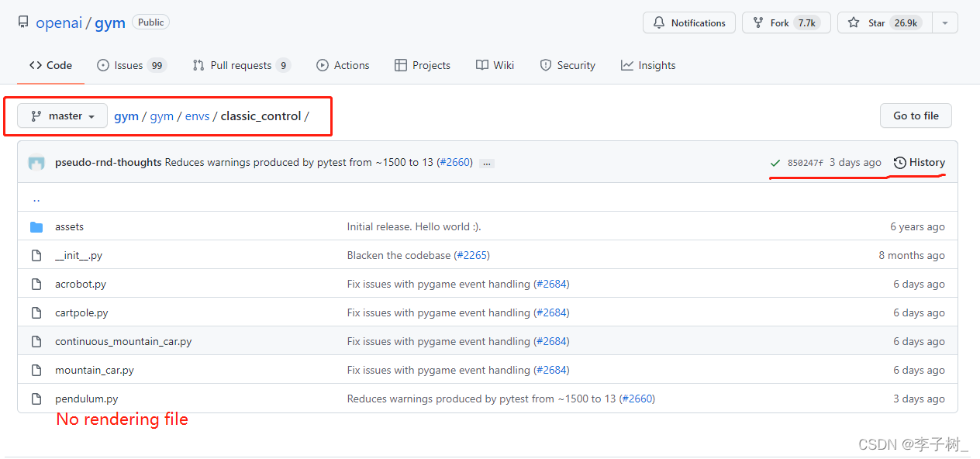Click the first gym breadcrumb link
This screenshot has width=980, height=459.
coord(126,116)
